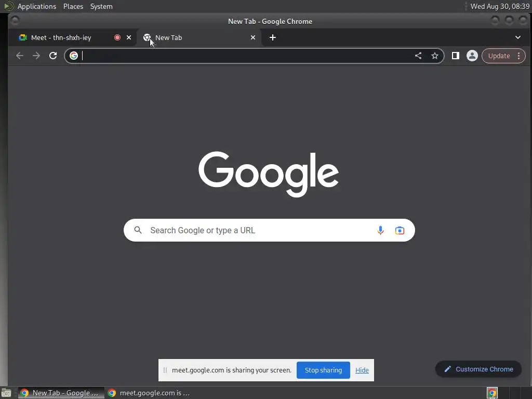
Task: Open the Places menu
Action: coord(73,6)
